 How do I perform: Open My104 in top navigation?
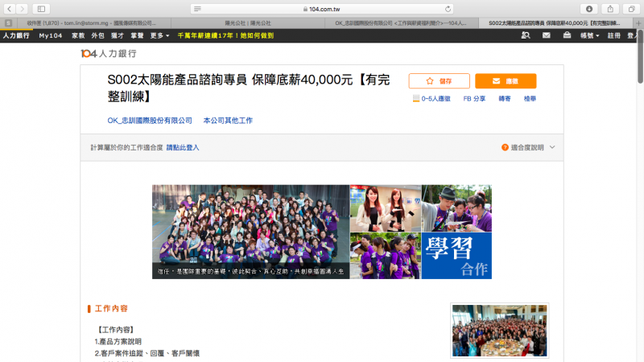point(51,35)
